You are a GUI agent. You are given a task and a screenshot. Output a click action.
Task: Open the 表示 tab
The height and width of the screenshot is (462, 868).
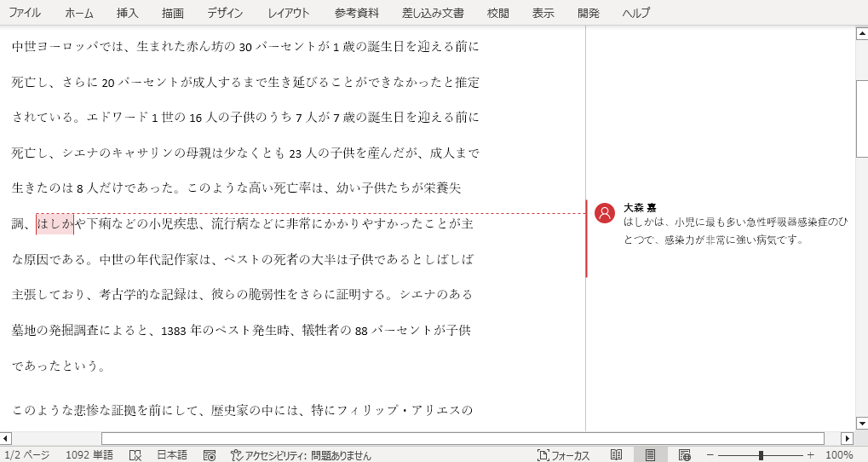coord(543,13)
